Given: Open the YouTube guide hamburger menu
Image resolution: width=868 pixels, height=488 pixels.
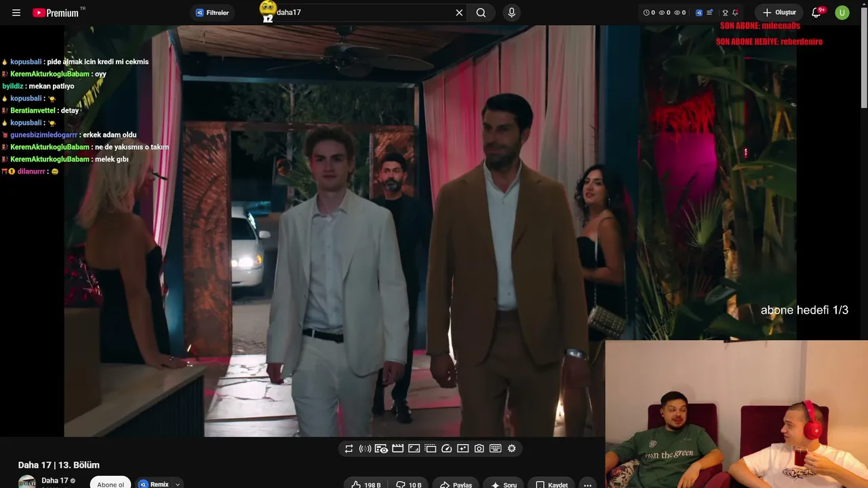Looking at the screenshot, I should click(x=16, y=13).
